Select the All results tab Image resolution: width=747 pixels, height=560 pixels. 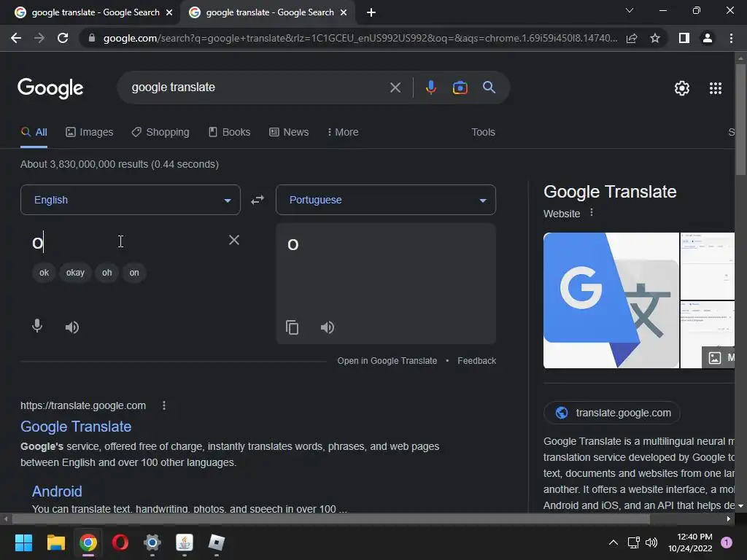click(x=34, y=132)
